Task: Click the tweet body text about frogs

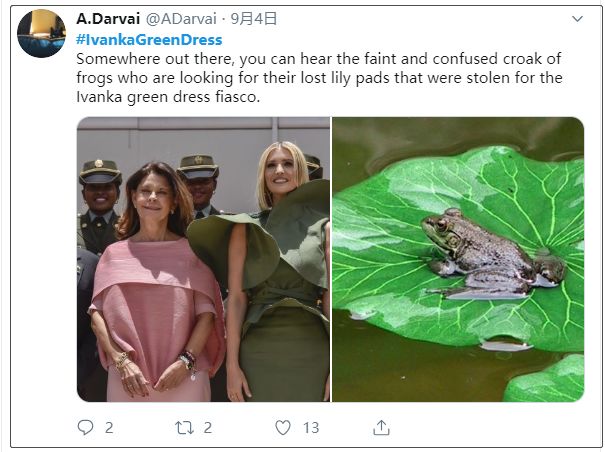Action: (x=319, y=78)
